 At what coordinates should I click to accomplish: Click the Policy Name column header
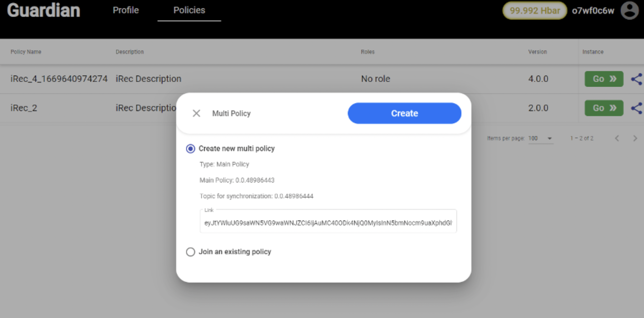(26, 52)
